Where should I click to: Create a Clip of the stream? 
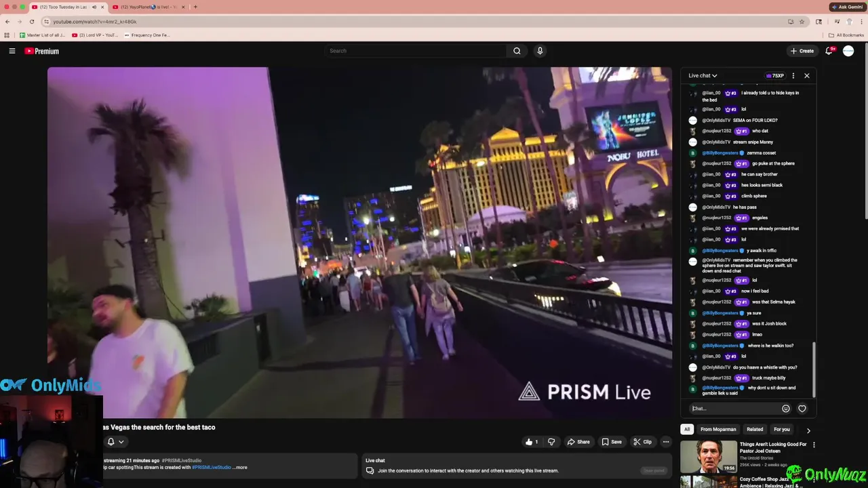643,442
